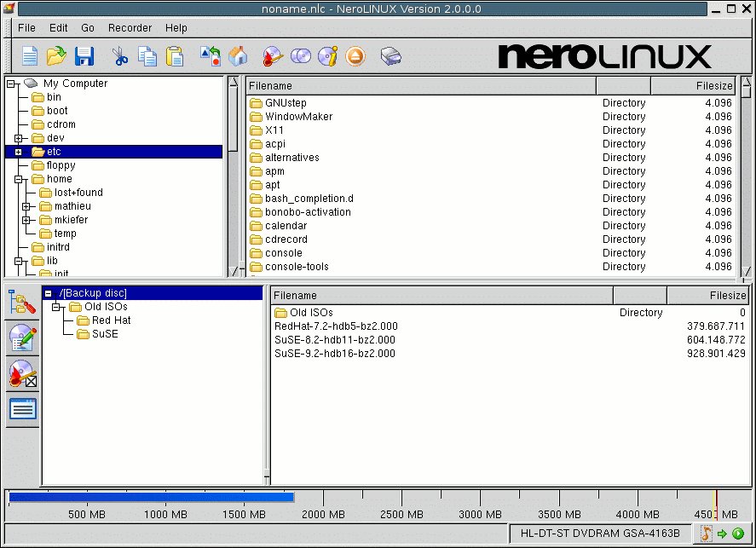Select the bash_completion.d directory row
Image resolution: width=756 pixels, height=548 pixels.
491,199
